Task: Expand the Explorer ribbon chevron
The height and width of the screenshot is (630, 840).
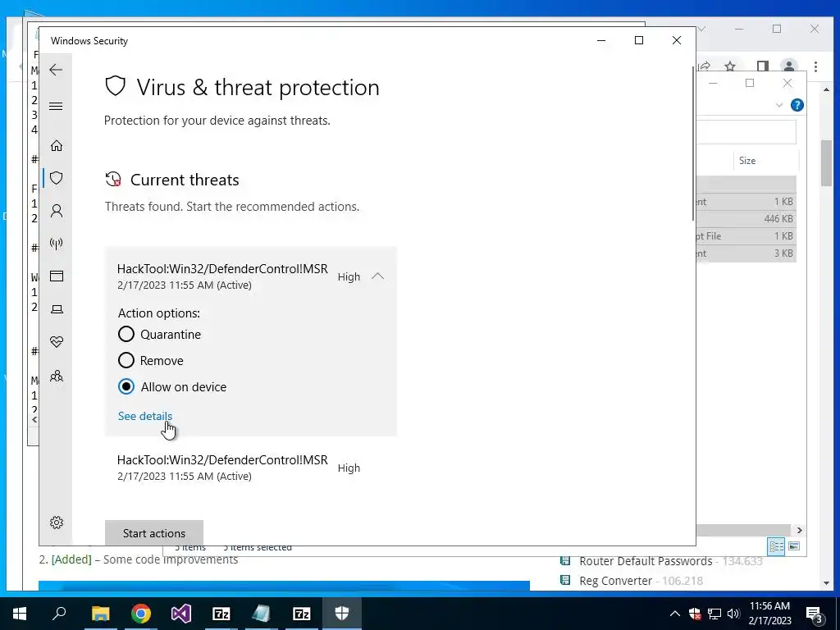Action: (x=779, y=105)
